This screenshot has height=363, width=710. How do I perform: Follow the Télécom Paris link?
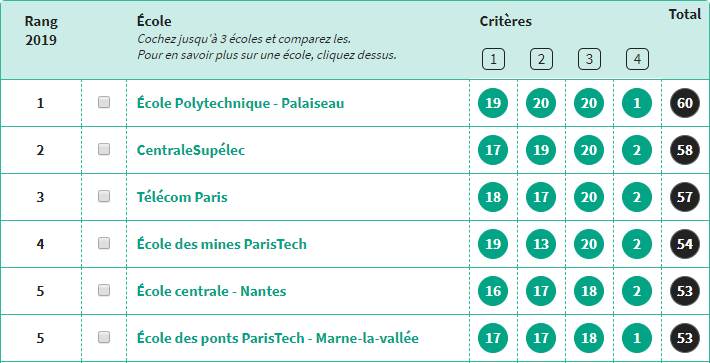(x=182, y=197)
